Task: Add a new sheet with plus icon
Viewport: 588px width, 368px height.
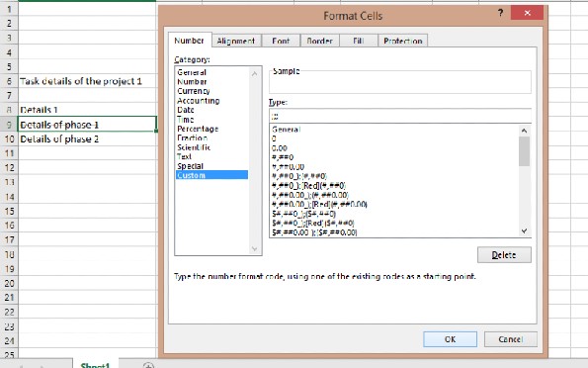Action: 148,365
